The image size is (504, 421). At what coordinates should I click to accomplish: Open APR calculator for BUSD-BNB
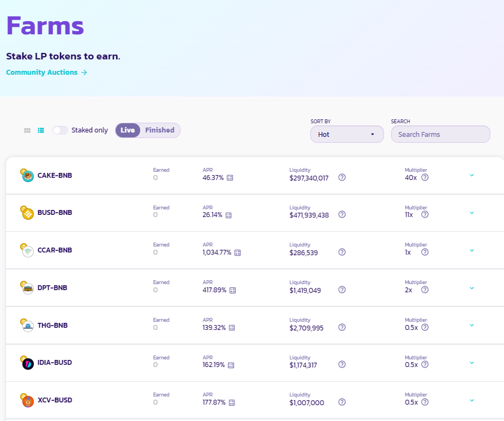click(229, 215)
